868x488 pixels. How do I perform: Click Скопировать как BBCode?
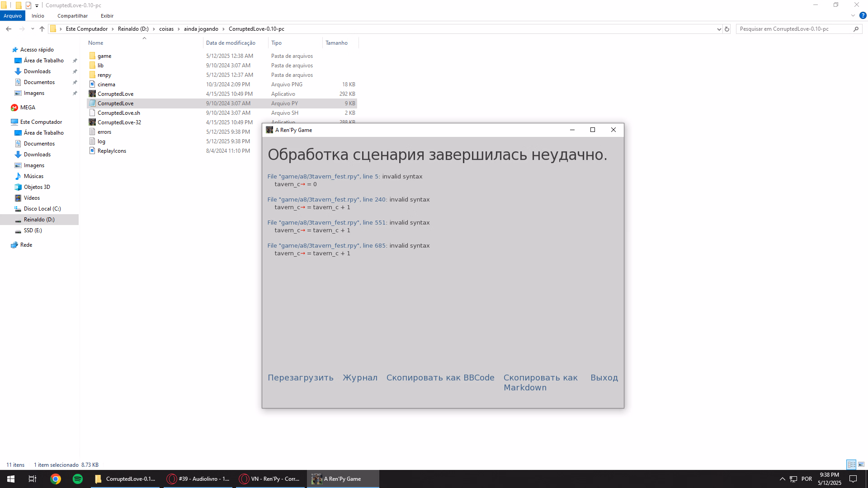[440, 378]
